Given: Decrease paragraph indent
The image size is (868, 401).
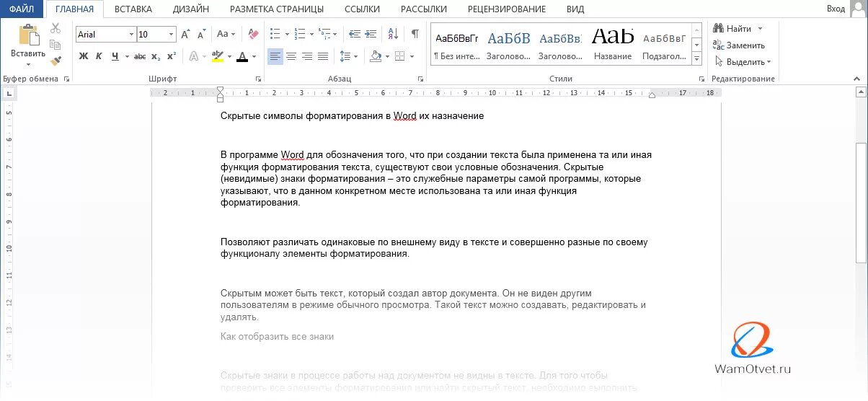Looking at the screenshot, I should [x=354, y=34].
